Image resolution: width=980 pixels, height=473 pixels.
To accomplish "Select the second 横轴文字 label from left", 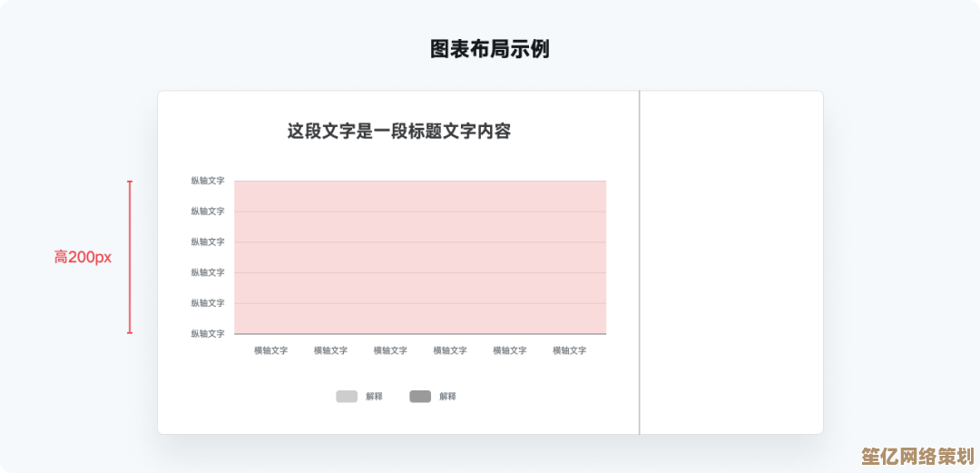I will tap(330, 350).
